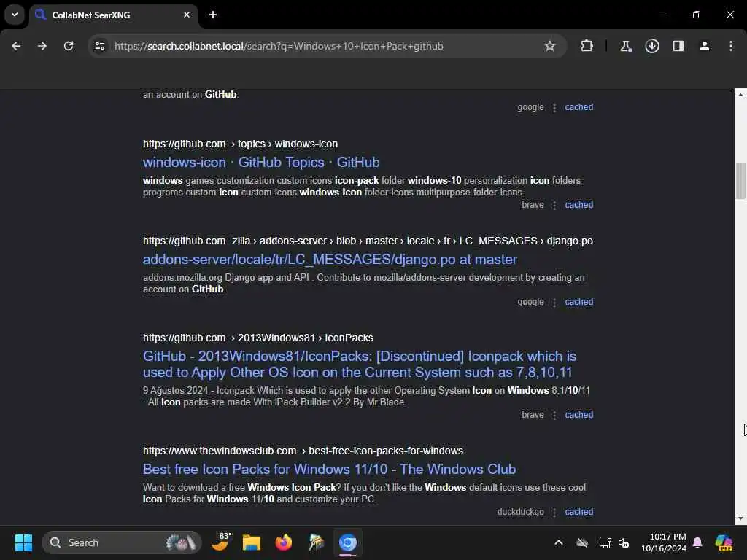Screen dimensions: 747x560
Task: View site information icon in address bar
Action: tap(100, 46)
